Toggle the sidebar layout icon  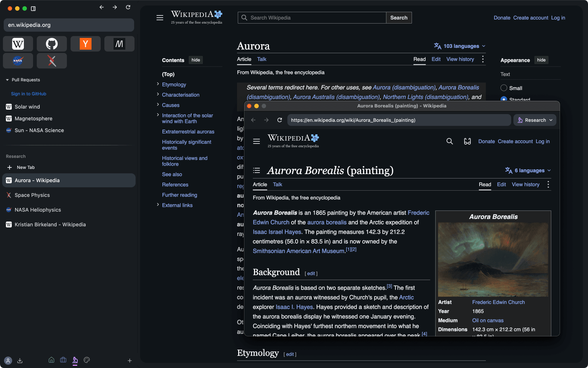pos(33,8)
